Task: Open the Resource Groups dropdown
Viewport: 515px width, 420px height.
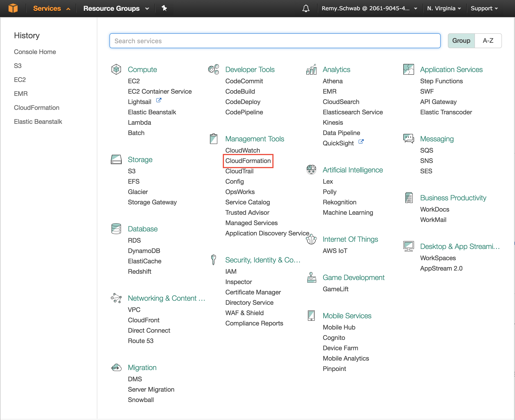Action: (x=116, y=9)
